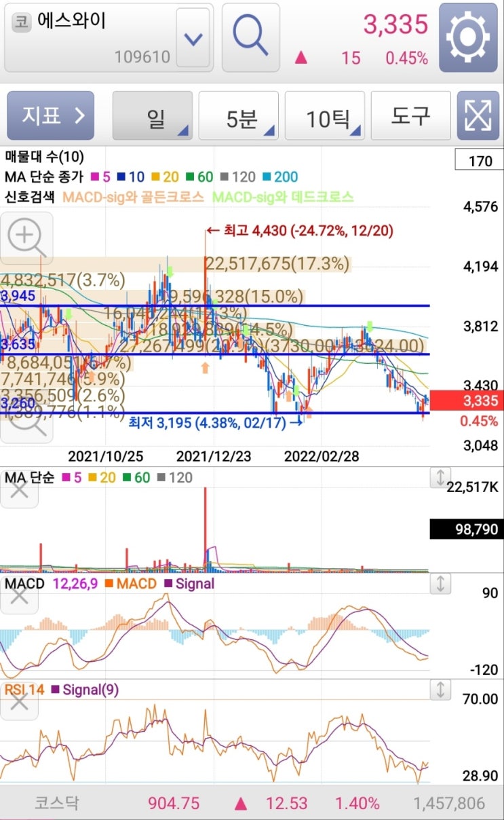
Task: Tap the 2022/02/28 date label
Action: pos(323,455)
